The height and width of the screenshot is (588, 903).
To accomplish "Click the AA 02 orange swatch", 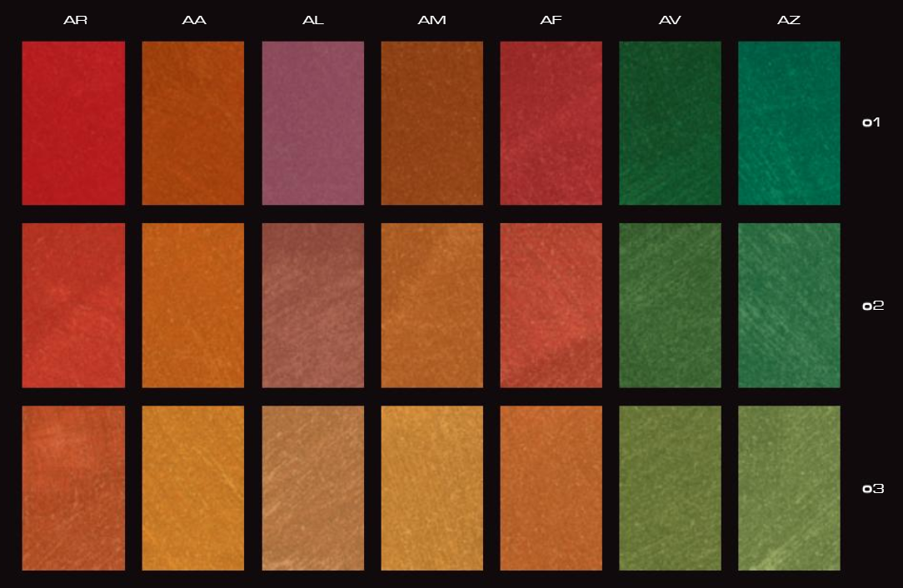I will [x=192, y=305].
